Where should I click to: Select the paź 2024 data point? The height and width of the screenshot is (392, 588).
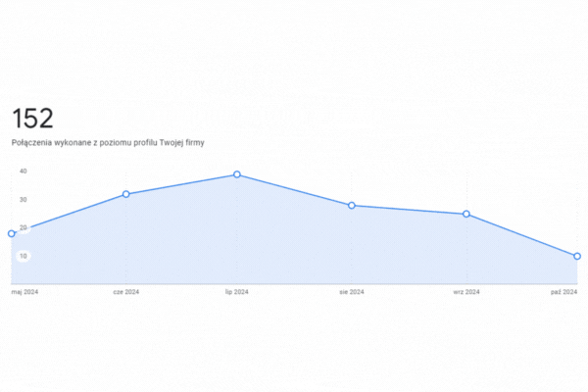pyautogui.click(x=577, y=256)
